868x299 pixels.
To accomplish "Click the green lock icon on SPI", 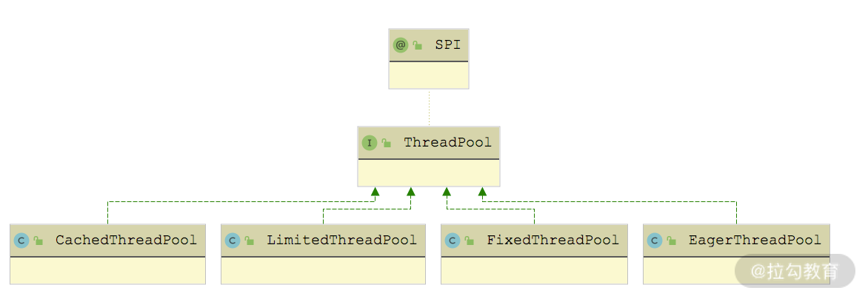I will pos(418,45).
